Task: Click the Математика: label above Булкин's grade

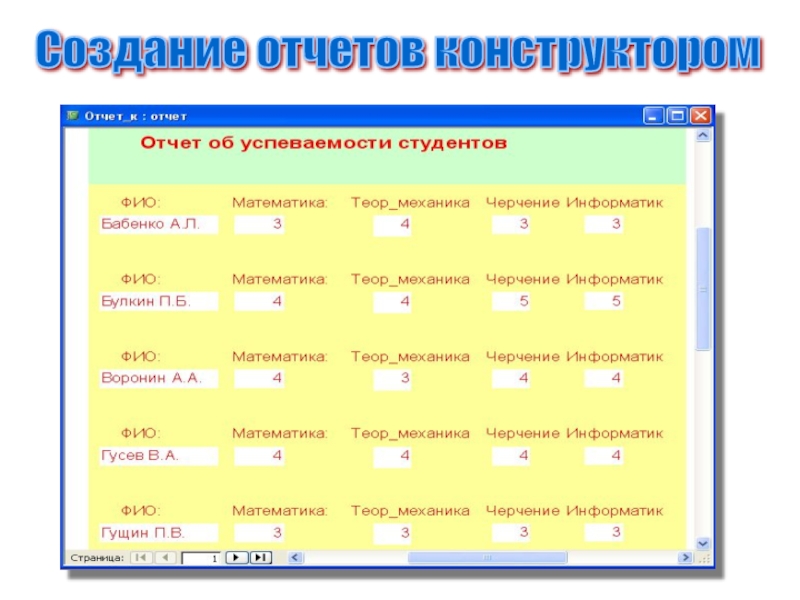Action: [x=280, y=280]
